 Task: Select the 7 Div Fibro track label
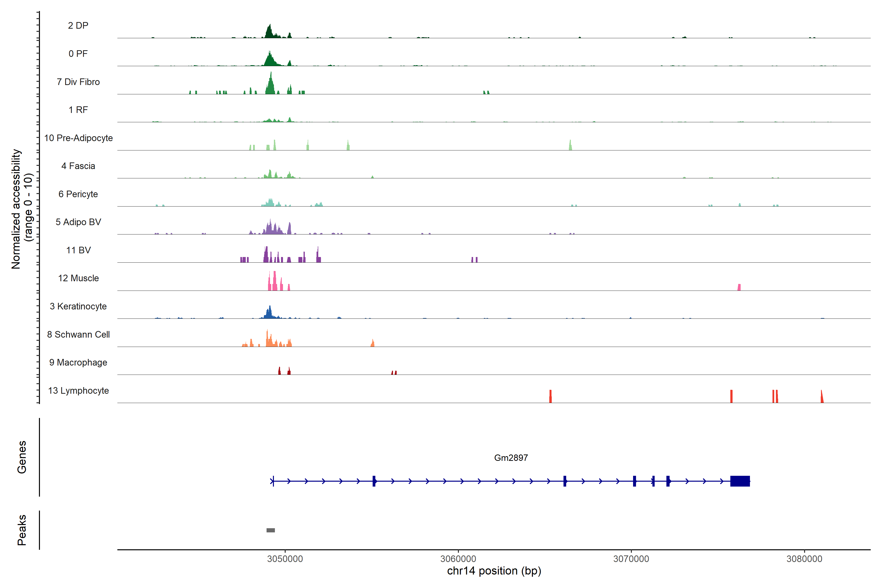[x=78, y=82]
